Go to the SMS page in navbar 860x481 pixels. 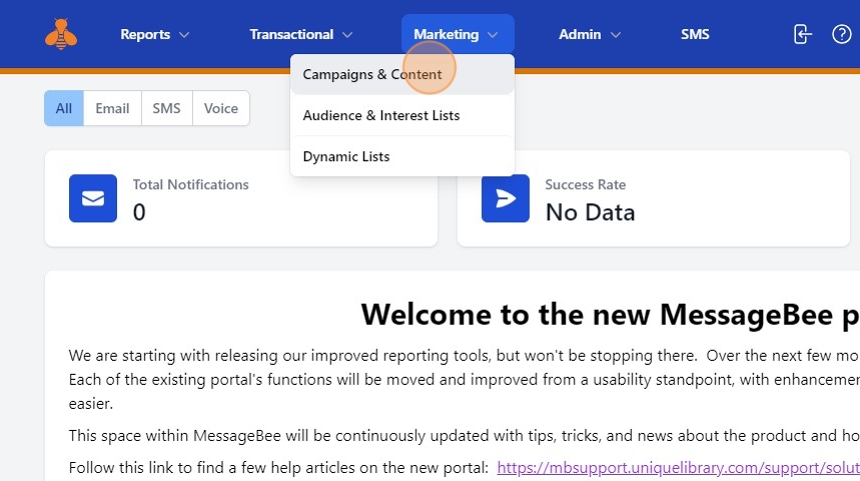coord(695,34)
